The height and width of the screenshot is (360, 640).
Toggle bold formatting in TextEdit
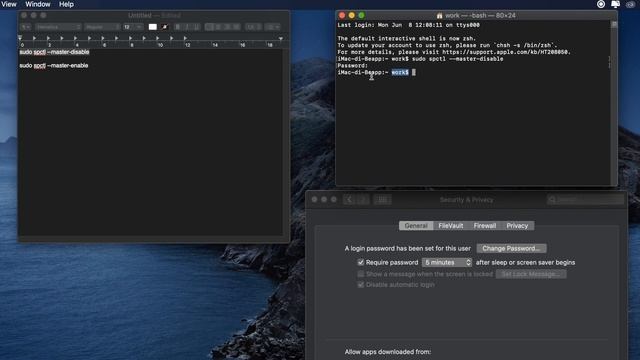pyautogui.click(x=178, y=27)
